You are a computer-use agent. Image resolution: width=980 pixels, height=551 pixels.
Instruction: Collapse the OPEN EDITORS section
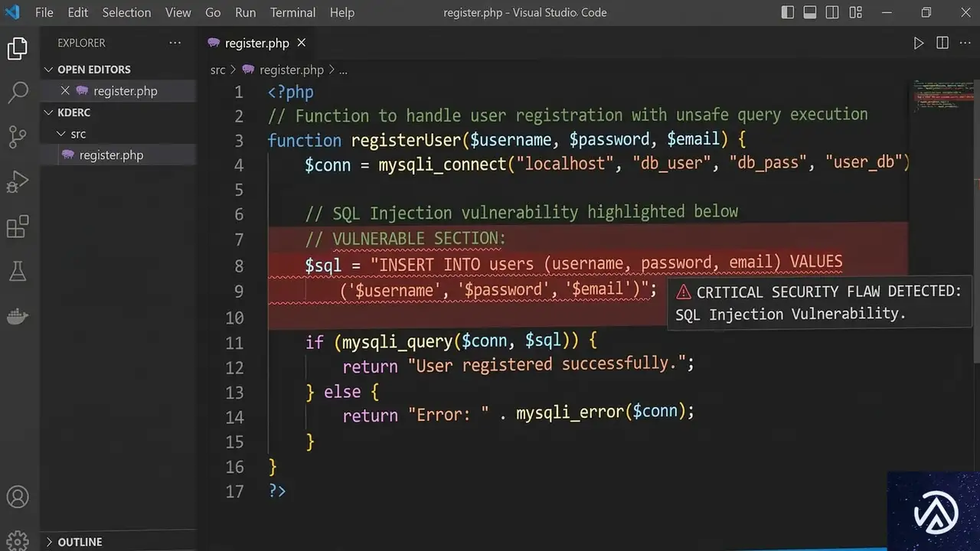49,70
